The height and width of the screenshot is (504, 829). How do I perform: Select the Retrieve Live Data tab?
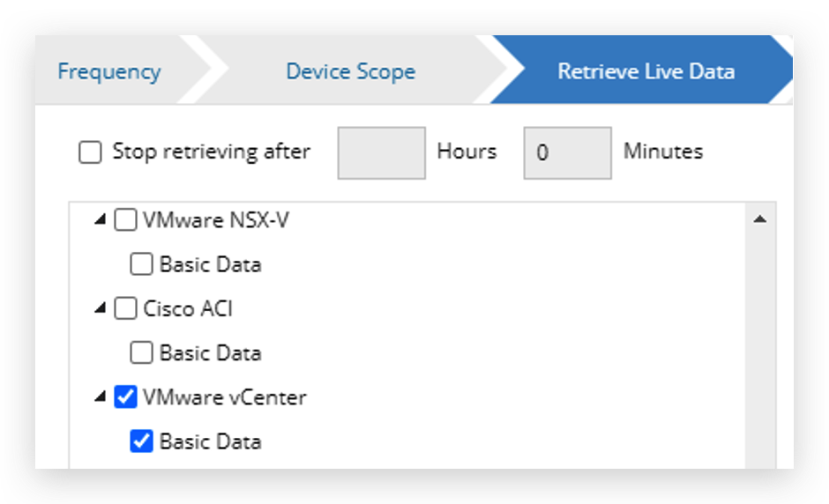(646, 71)
